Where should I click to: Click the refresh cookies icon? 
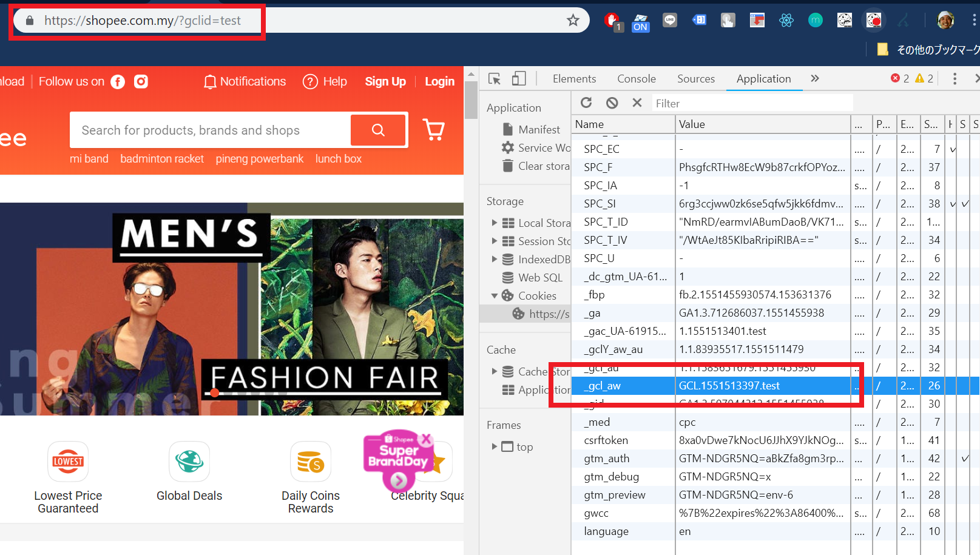(586, 103)
